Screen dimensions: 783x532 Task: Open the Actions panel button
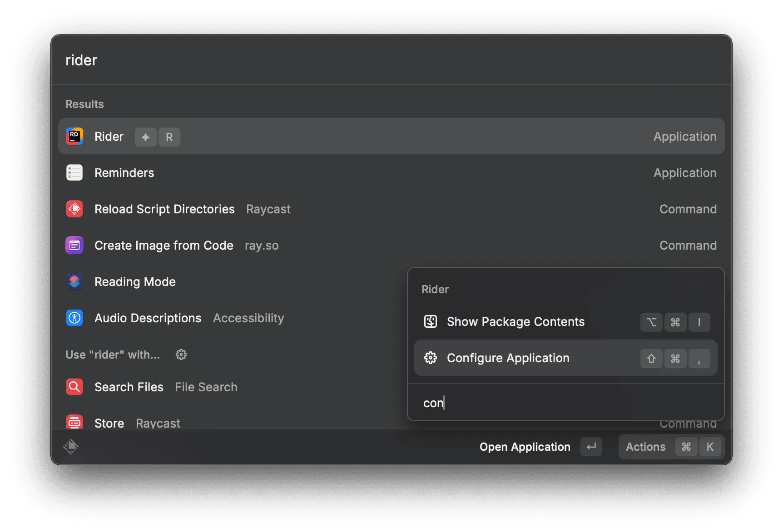645,447
